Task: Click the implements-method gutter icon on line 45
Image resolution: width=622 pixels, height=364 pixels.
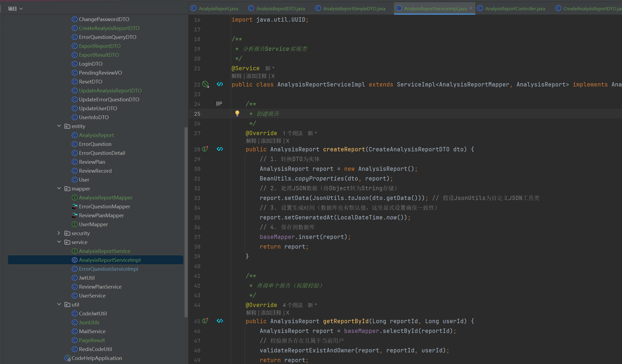Action: 206,321
